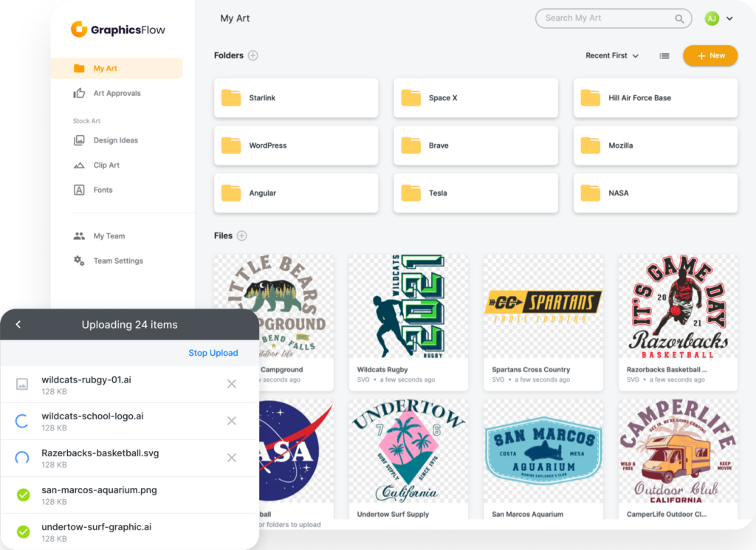Screen dimensions: 756x550
Task: Click the Undertow Surf Supply file title
Action: (393, 515)
